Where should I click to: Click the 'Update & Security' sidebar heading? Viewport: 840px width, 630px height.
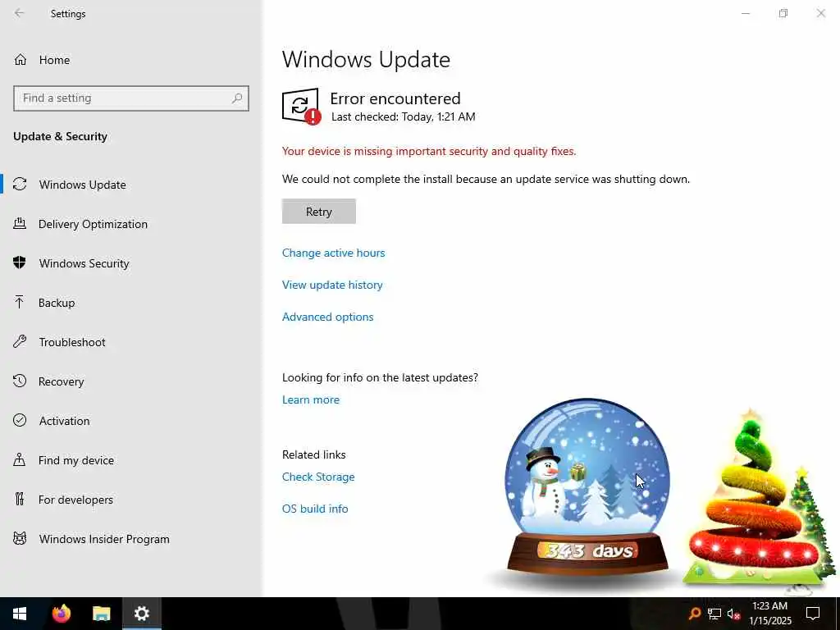[60, 136]
